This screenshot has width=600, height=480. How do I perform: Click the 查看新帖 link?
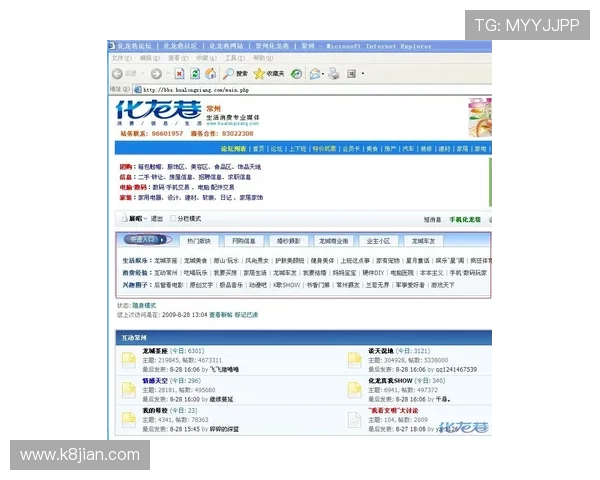point(221,315)
